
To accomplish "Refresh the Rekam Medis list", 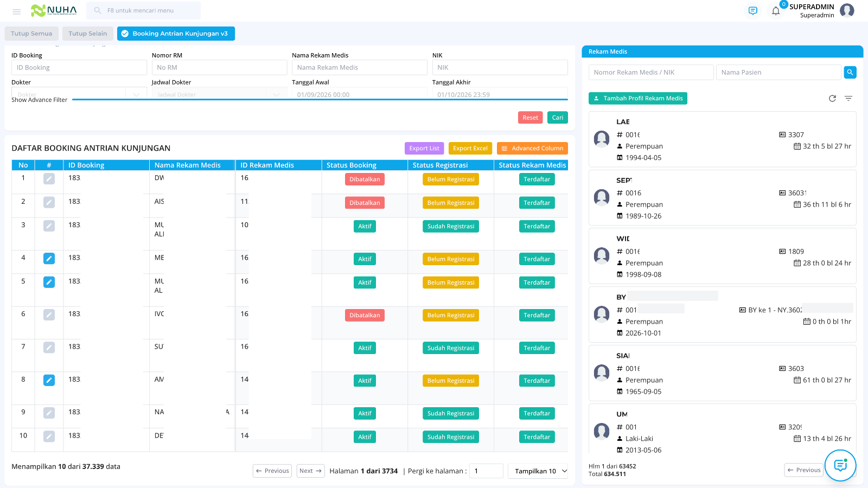I will pos(832,98).
